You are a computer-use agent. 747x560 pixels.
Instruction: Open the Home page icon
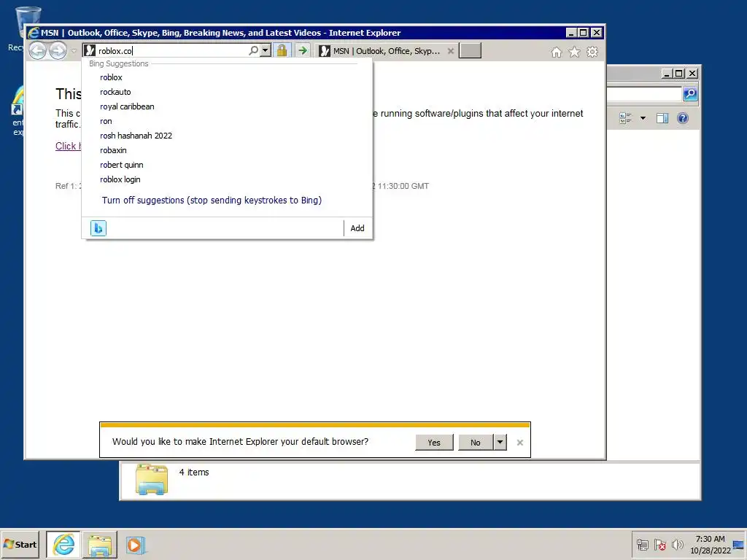(557, 52)
